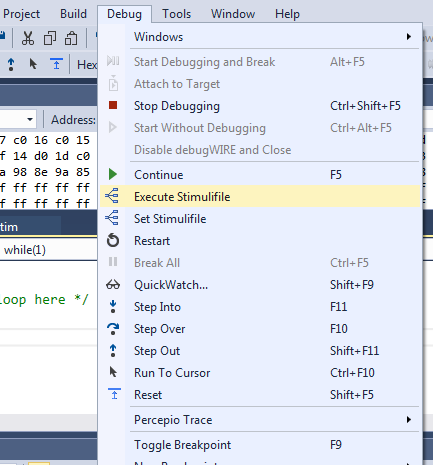Open the Tools menu

coord(176,14)
